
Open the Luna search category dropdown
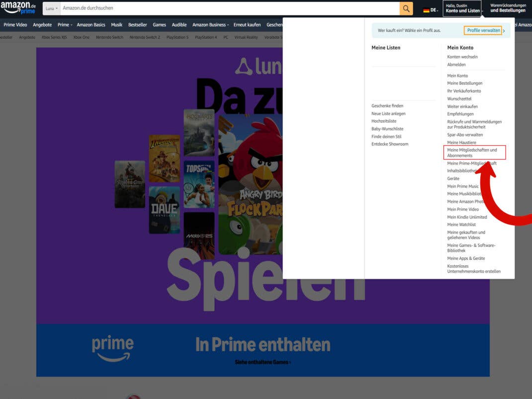click(x=51, y=8)
